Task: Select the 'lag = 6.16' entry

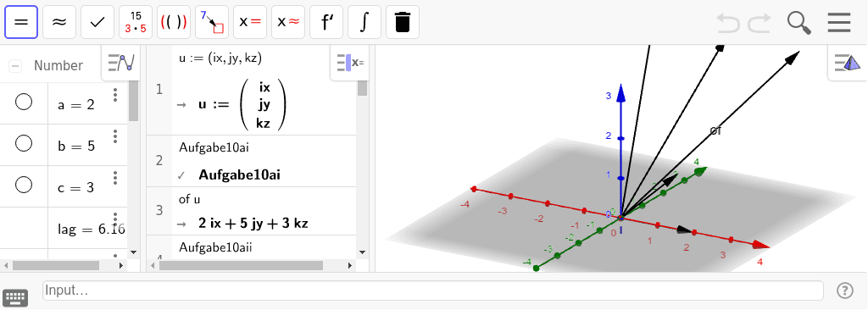Action: (91, 229)
